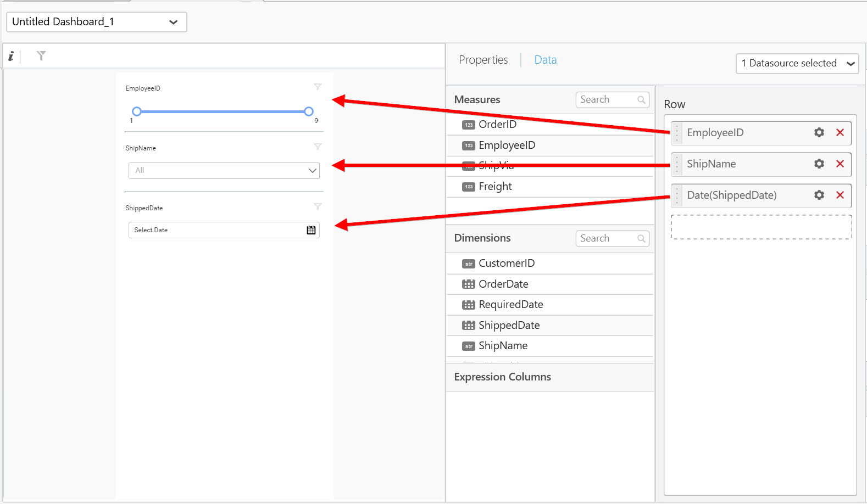The image size is (867, 504).
Task: Select the Freight measure
Action: coord(495,187)
